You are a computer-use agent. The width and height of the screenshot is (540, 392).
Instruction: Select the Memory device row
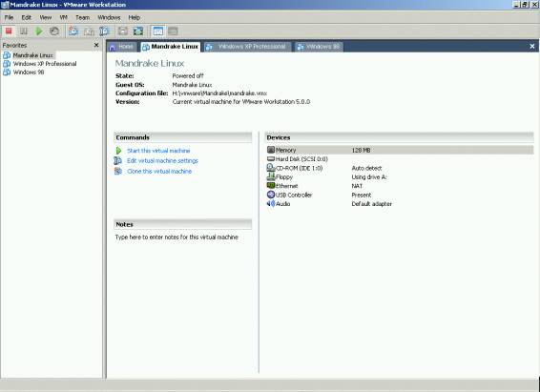(x=400, y=150)
